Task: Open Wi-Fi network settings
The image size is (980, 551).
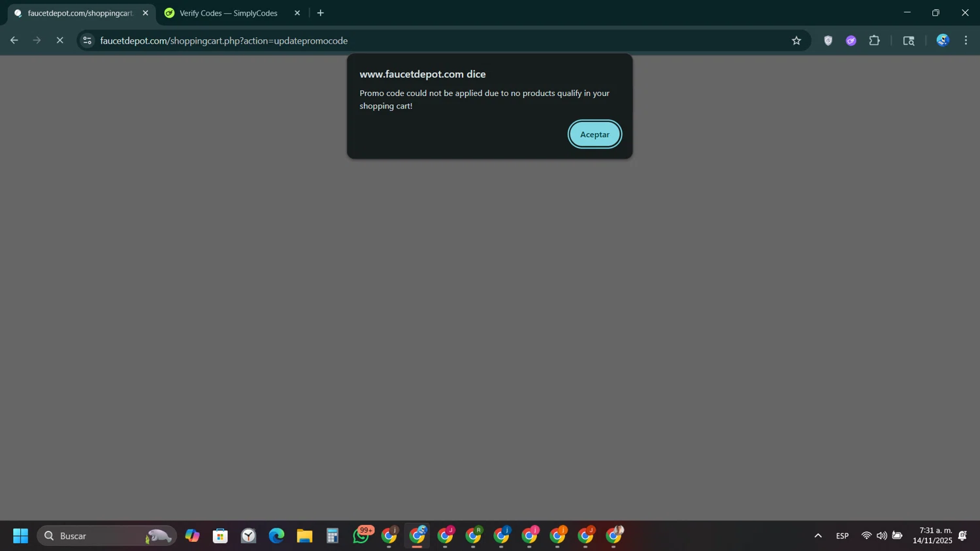Action: click(866, 536)
